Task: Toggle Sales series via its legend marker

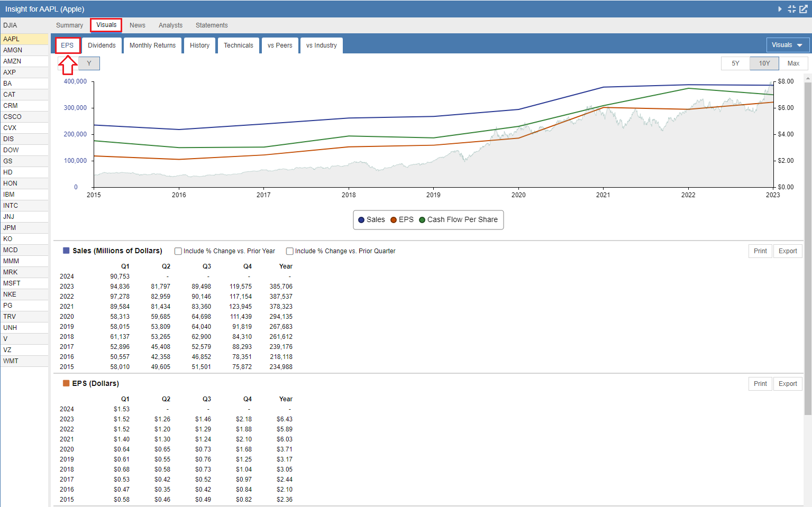Action: click(361, 220)
